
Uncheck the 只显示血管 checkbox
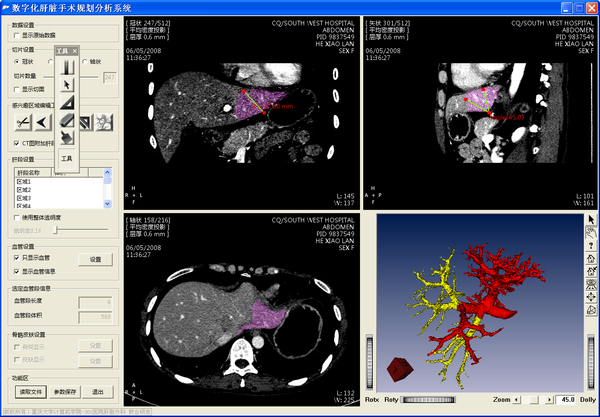pyautogui.click(x=17, y=258)
